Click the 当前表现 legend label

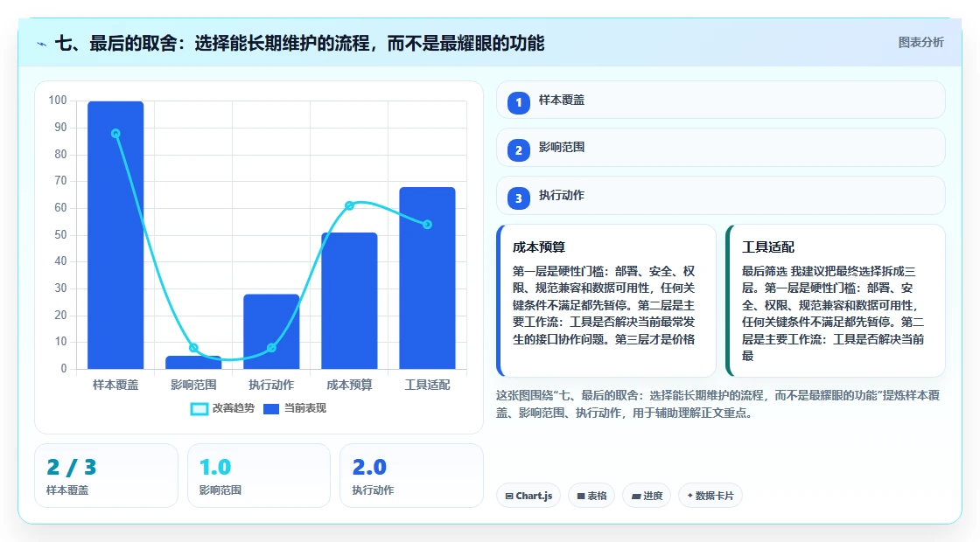305,408
